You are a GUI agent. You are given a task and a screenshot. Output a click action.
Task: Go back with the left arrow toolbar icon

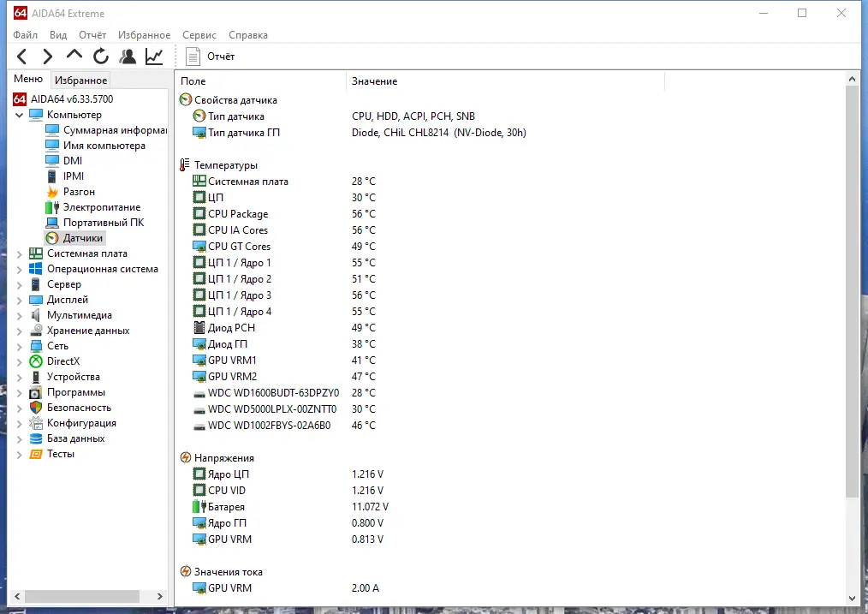coord(21,57)
